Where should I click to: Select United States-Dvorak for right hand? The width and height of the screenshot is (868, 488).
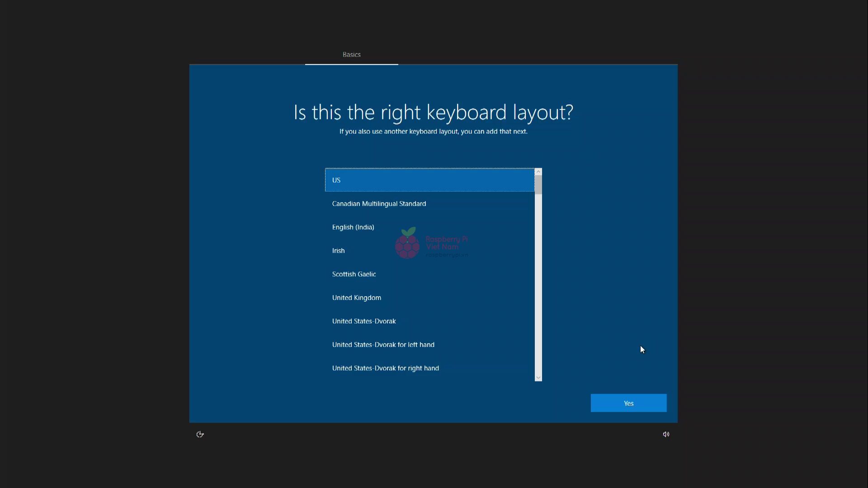tap(385, 368)
